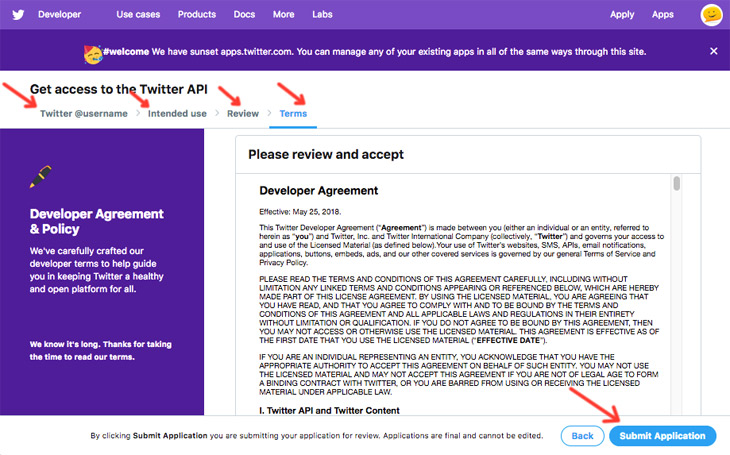Go to the Review step
This screenshot has width=730, height=455.
coord(243,114)
